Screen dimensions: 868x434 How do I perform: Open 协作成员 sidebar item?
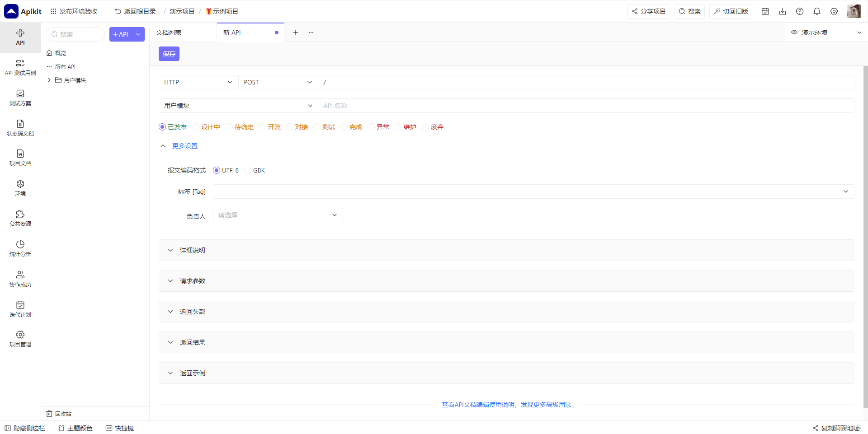[20, 279]
